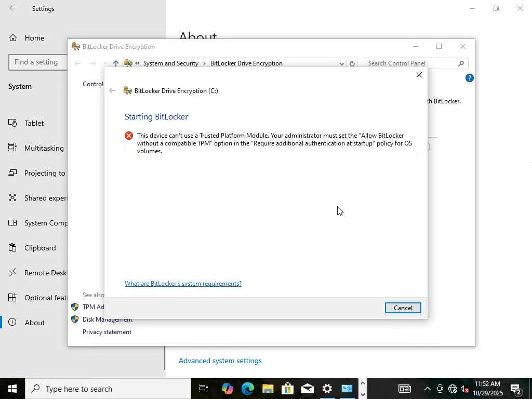This screenshot has width=532, height=399.
Task: Expand the address bar history dropdown
Action: [x=342, y=63]
